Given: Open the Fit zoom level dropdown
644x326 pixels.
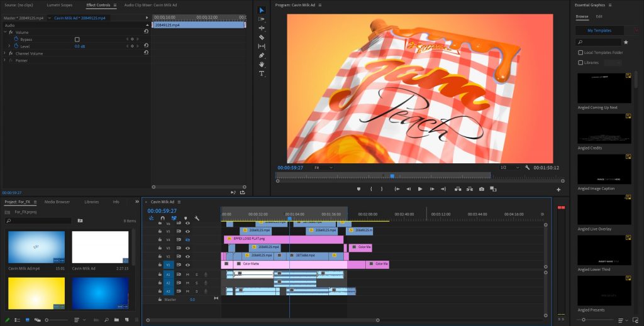Looking at the screenshot, I should point(323,168).
